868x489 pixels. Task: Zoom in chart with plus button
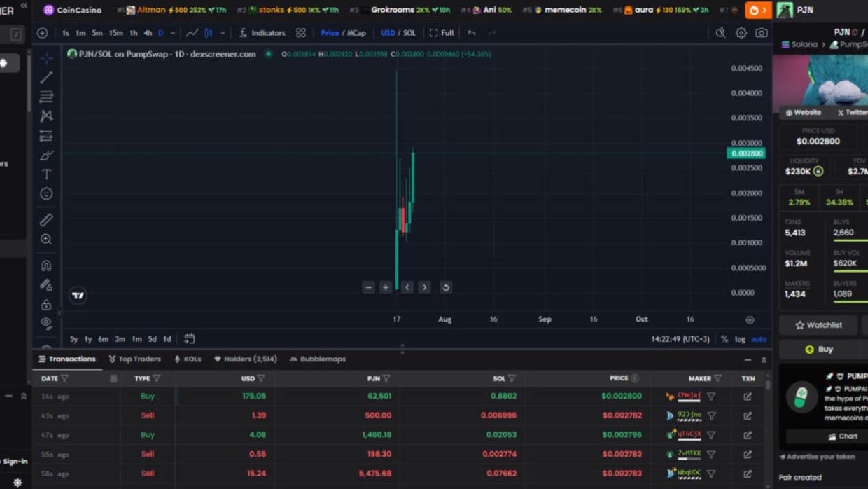coord(386,287)
